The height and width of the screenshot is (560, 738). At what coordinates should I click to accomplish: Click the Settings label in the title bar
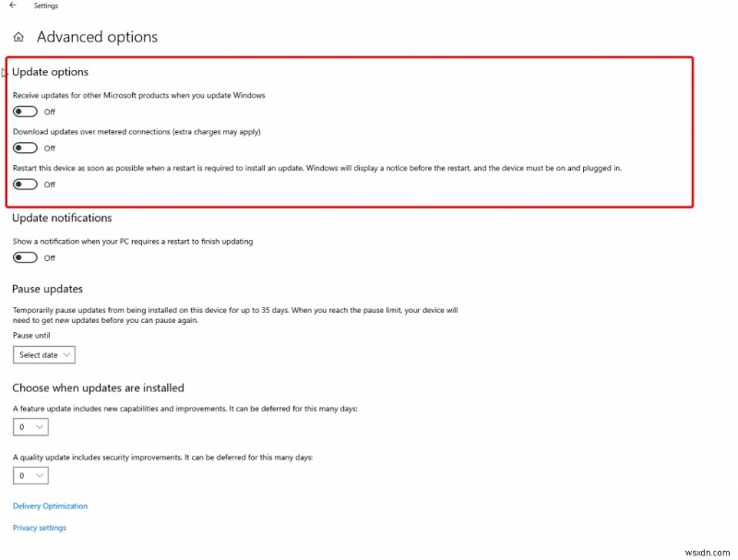point(45,6)
